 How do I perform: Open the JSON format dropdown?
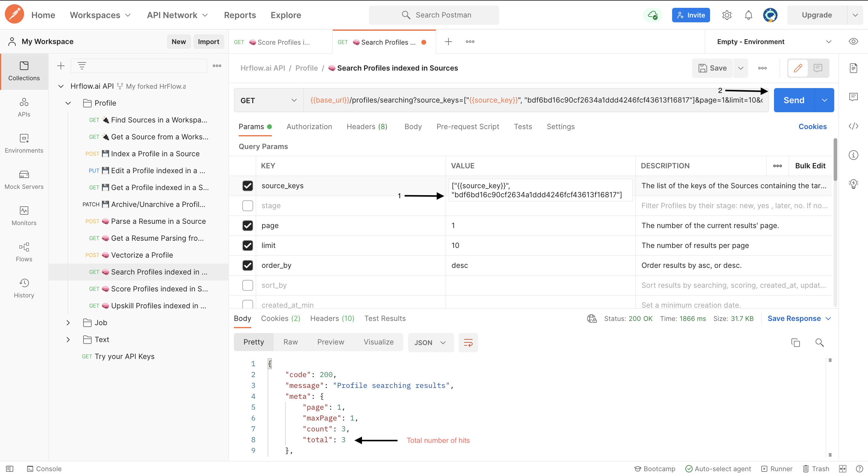tap(431, 342)
